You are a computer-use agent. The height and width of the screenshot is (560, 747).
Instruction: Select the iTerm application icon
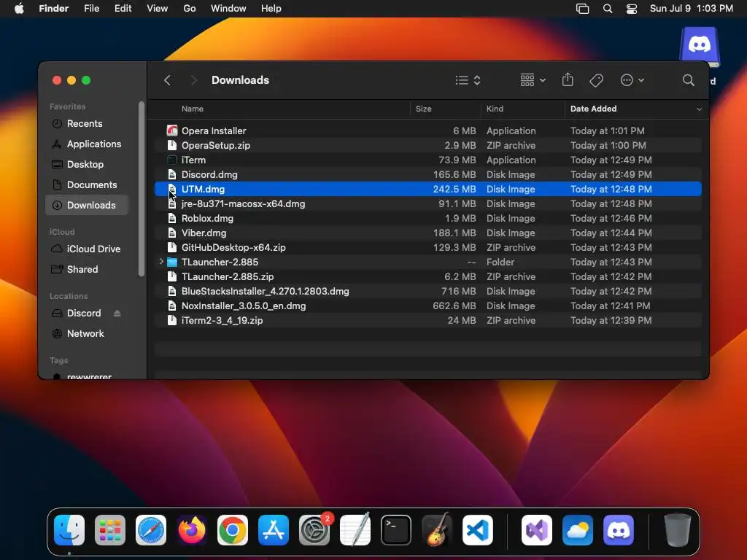tap(172, 160)
